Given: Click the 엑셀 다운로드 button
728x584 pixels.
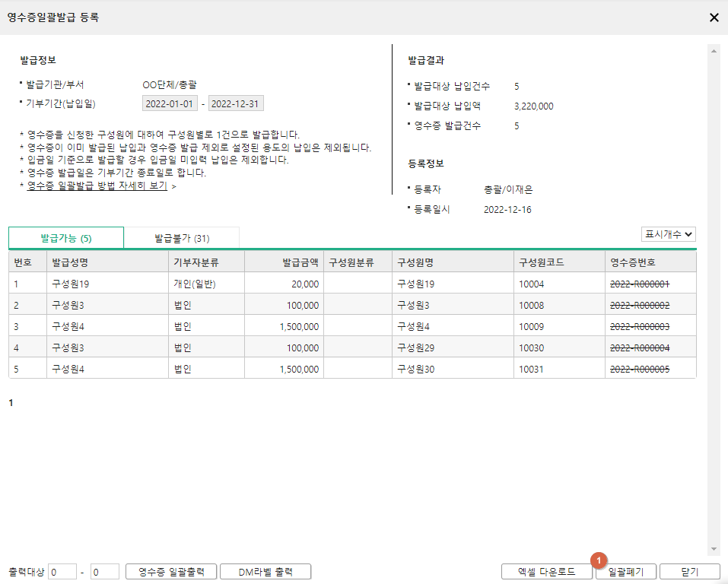Looking at the screenshot, I should (545, 571).
